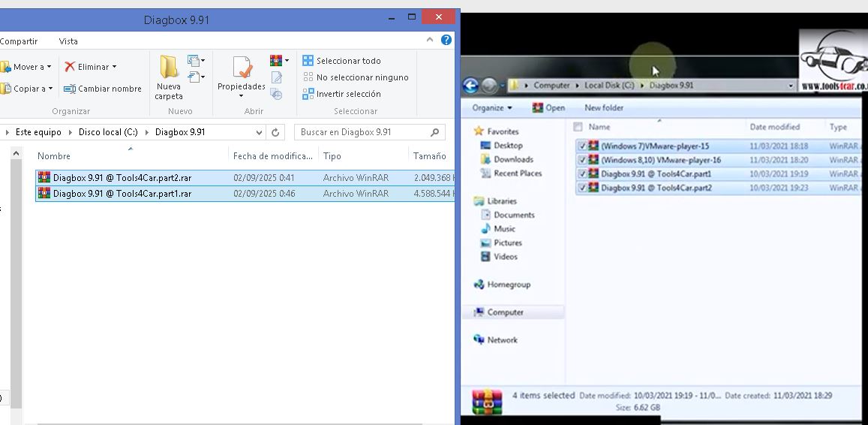Open Downloads in the right window sidebar
The width and height of the screenshot is (868, 425).
click(507, 159)
